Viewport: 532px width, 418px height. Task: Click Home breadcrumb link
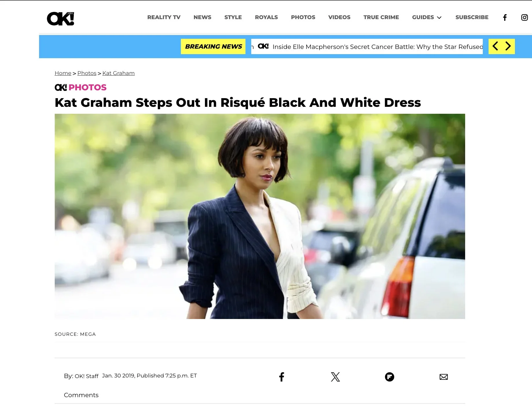tap(63, 73)
